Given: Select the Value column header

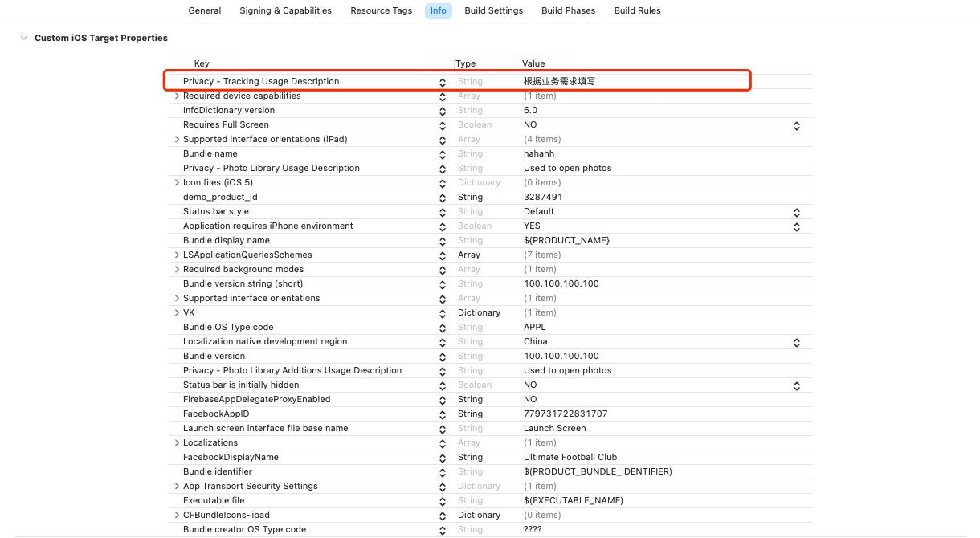Looking at the screenshot, I should point(533,63).
